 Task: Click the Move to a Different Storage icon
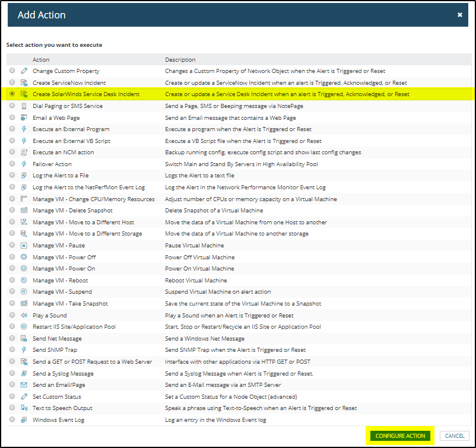pyautogui.click(x=24, y=234)
